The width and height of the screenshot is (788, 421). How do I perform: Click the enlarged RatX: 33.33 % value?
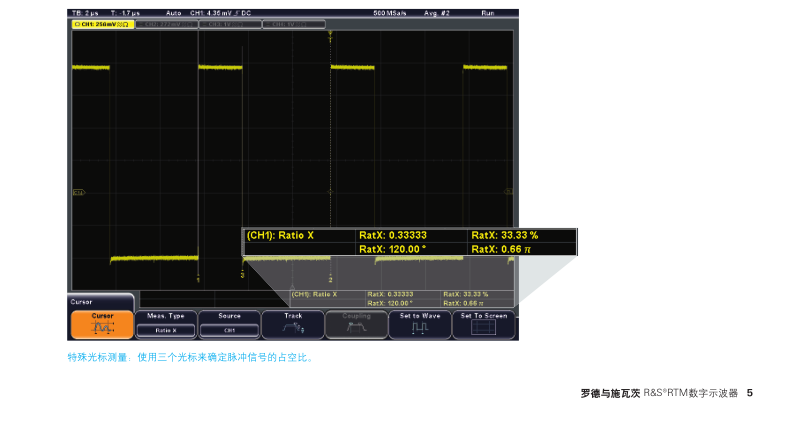505,235
